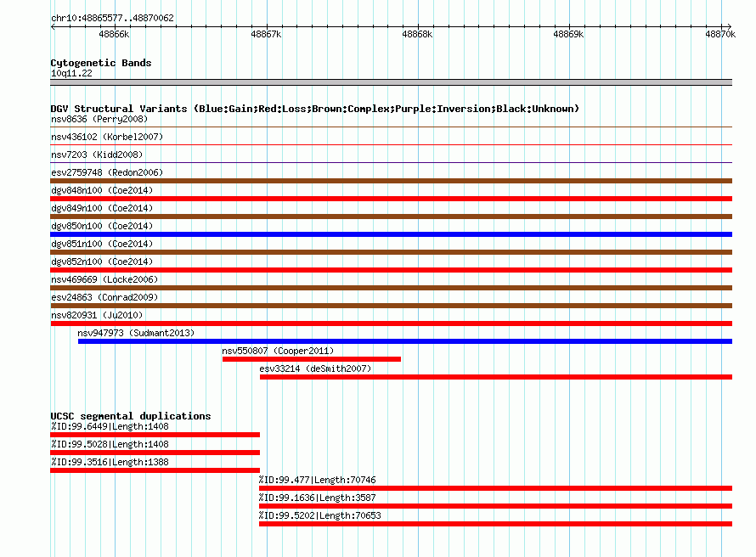Select variant esv2759748 (Redon2006) label
This screenshot has width=756, height=557.
click(107, 172)
